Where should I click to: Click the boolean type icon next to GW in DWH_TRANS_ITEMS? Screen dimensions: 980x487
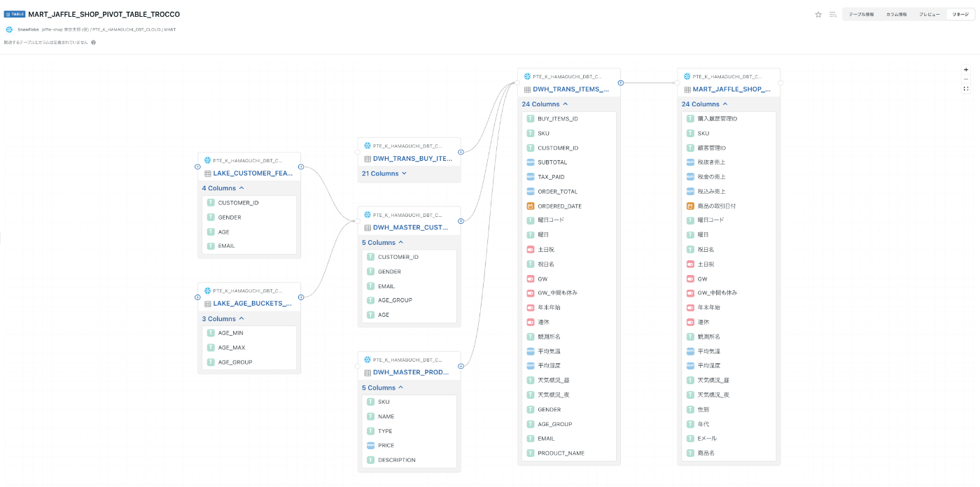tap(531, 278)
